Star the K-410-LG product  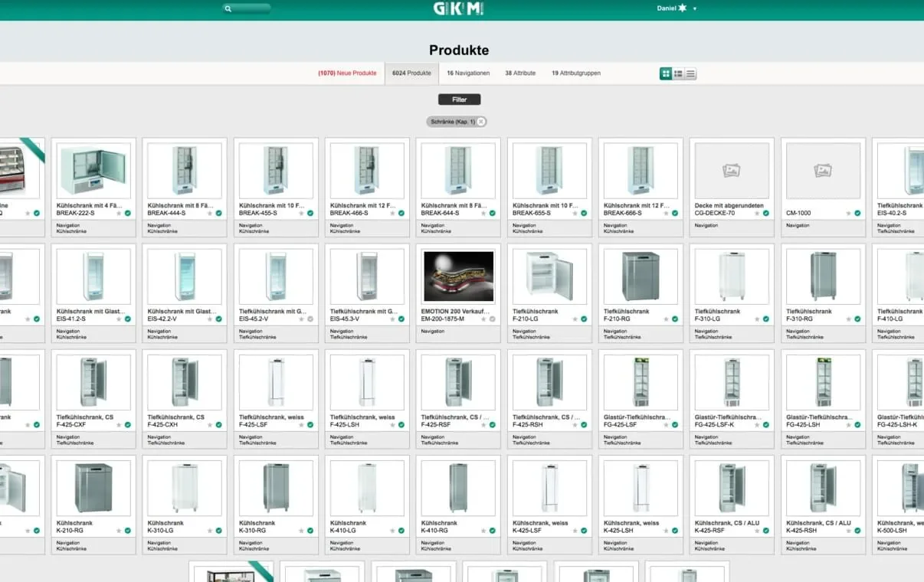(393, 530)
